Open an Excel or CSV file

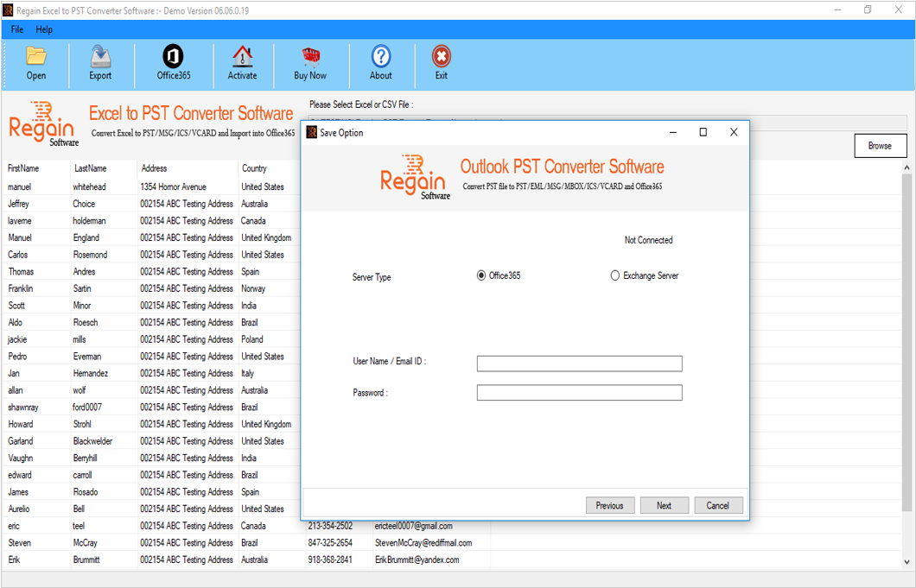tap(35, 62)
